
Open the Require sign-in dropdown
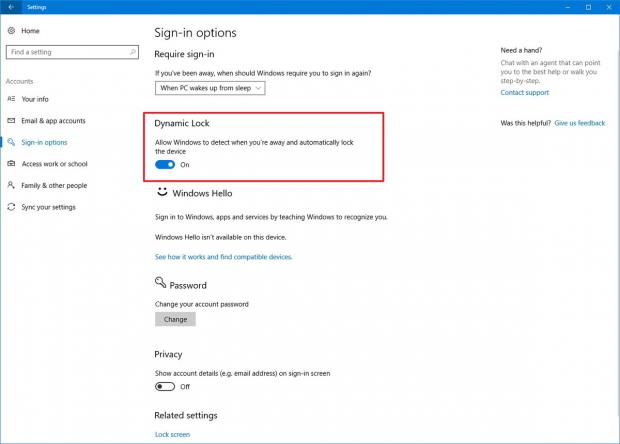[x=210, y=88]
